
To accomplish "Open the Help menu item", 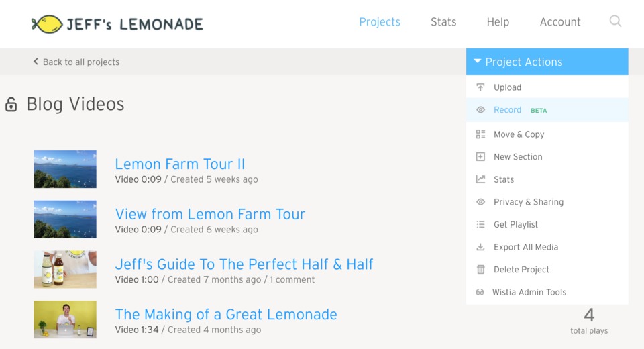I will [x=498, y=22].
